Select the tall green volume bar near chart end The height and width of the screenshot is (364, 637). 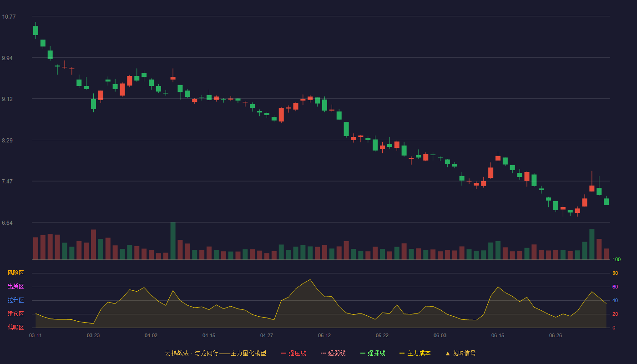[x=592, y=244]
